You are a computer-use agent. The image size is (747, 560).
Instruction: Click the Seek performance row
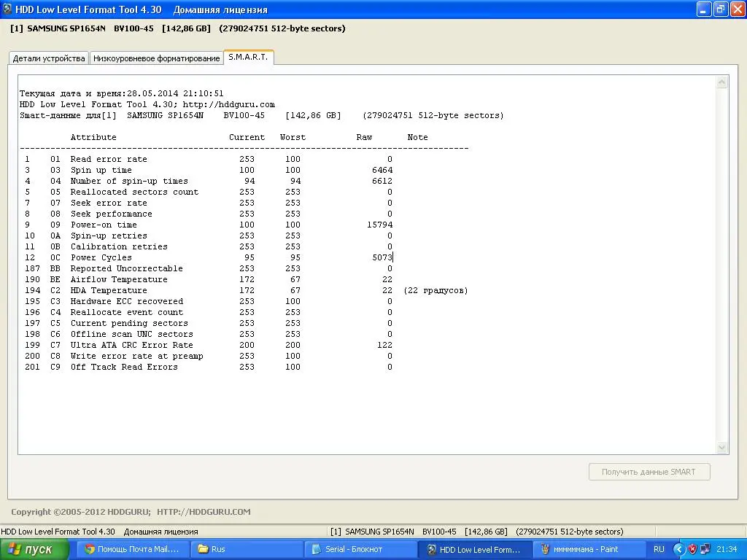tap(209, 214)
